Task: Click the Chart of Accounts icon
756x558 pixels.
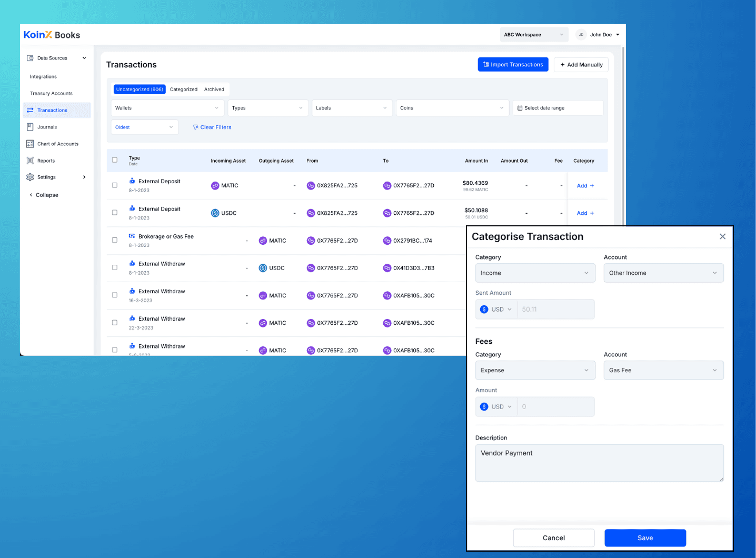Action: tap(30, 144)
